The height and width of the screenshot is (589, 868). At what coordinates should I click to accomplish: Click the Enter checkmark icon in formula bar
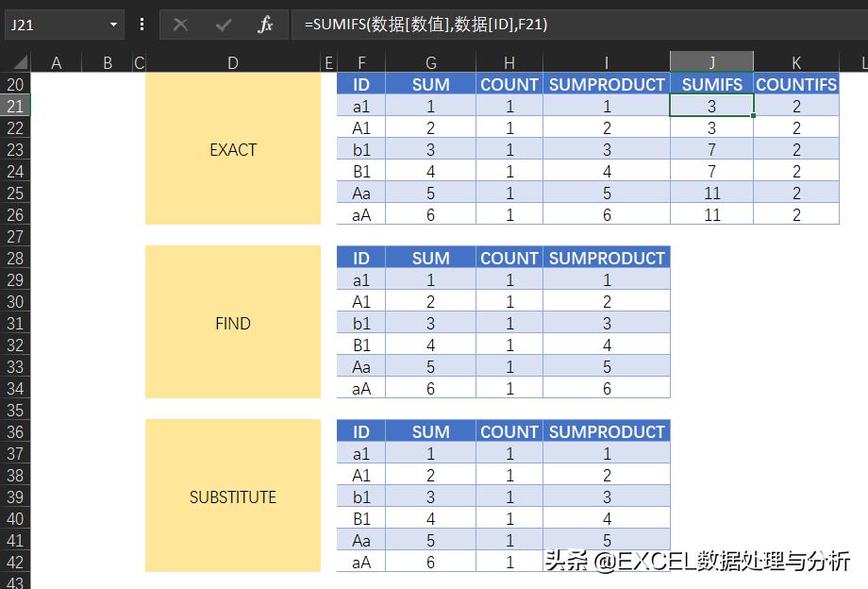(223, 25)
